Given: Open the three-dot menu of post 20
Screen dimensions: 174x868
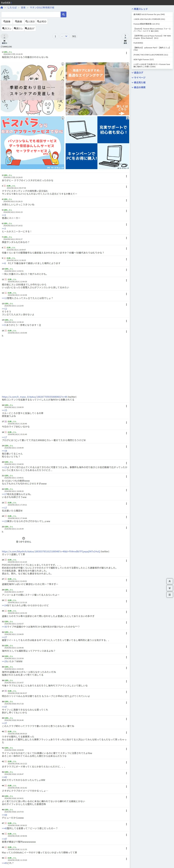Looking at the screenshot, I should [x=126, y=463].
